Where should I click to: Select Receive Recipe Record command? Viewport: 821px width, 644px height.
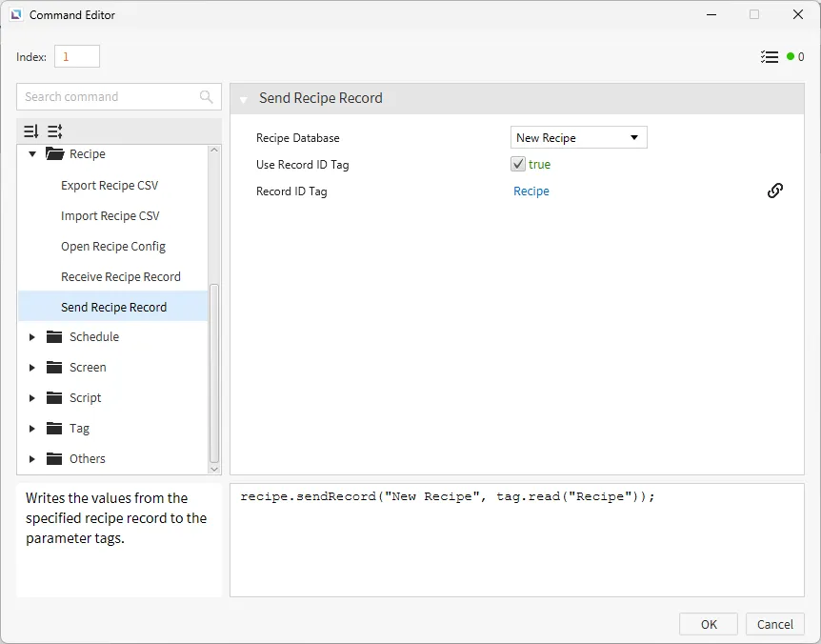point(121,277)
